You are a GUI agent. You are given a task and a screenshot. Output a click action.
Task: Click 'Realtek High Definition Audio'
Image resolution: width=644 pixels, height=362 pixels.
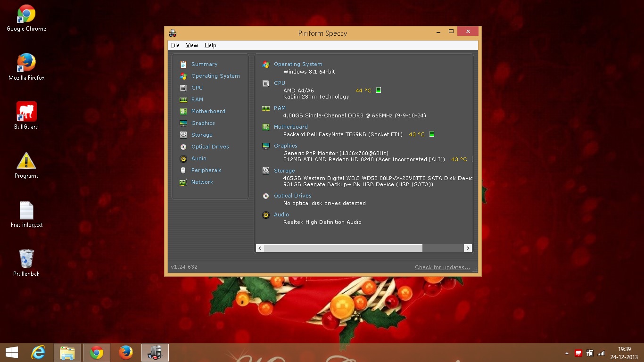(x=322, y=222)
